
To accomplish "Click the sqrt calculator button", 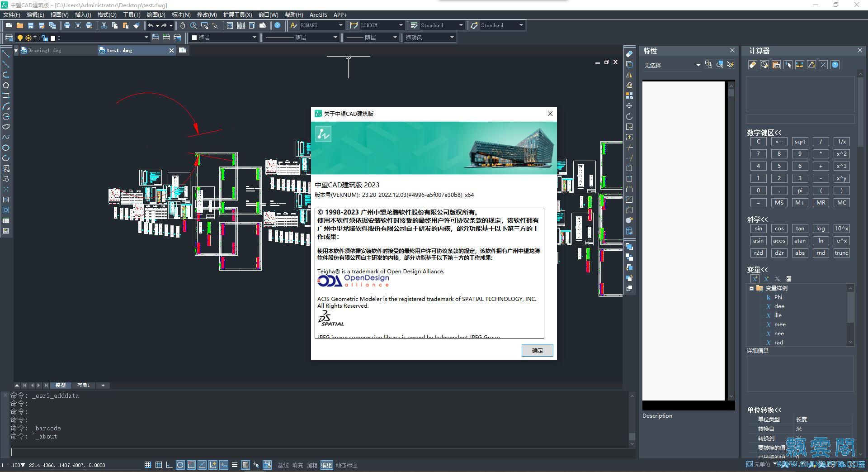I will (x=800, y=142).
